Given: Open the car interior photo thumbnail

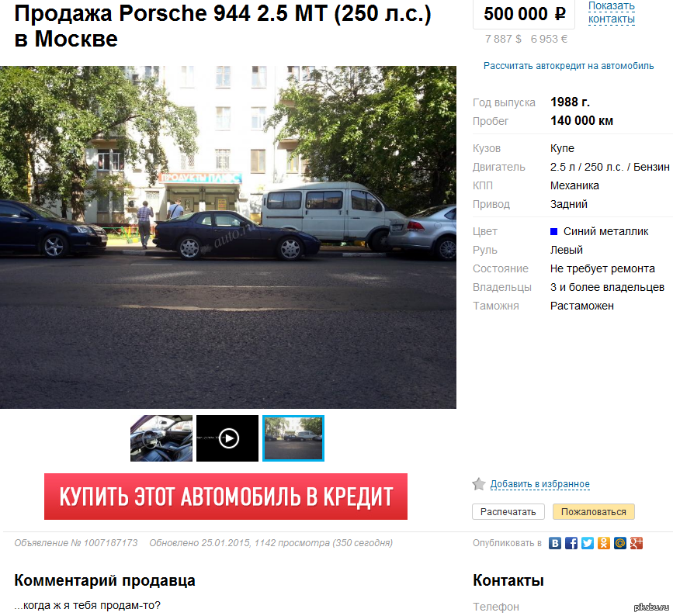Looking at the screenshot, I should pos(161,438).
